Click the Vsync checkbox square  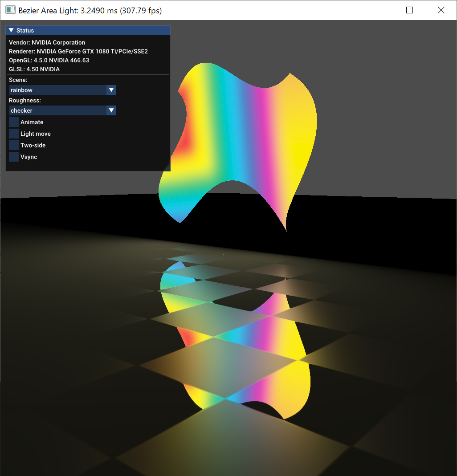click(x=13, y=157)
